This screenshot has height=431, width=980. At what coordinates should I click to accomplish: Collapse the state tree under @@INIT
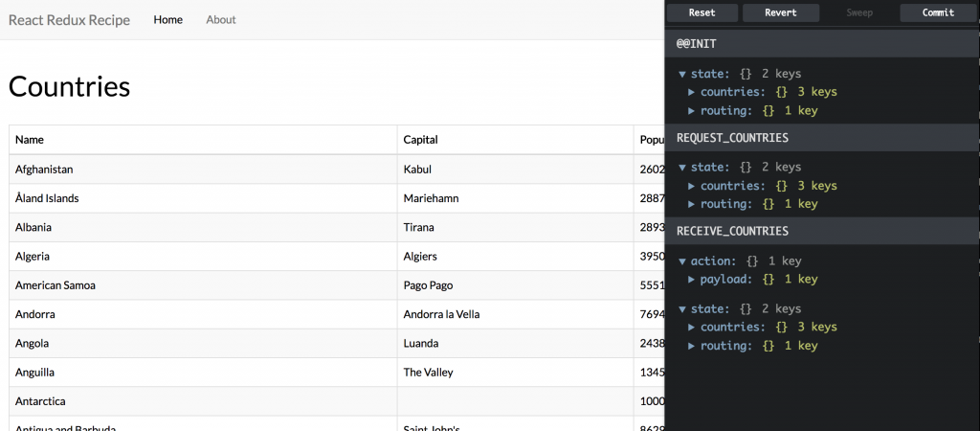682,74
